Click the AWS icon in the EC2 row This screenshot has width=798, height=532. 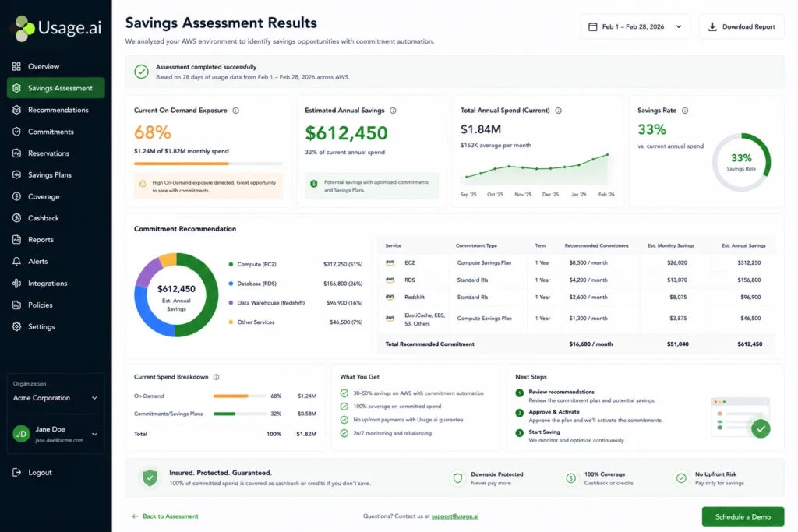click(390, 263)
